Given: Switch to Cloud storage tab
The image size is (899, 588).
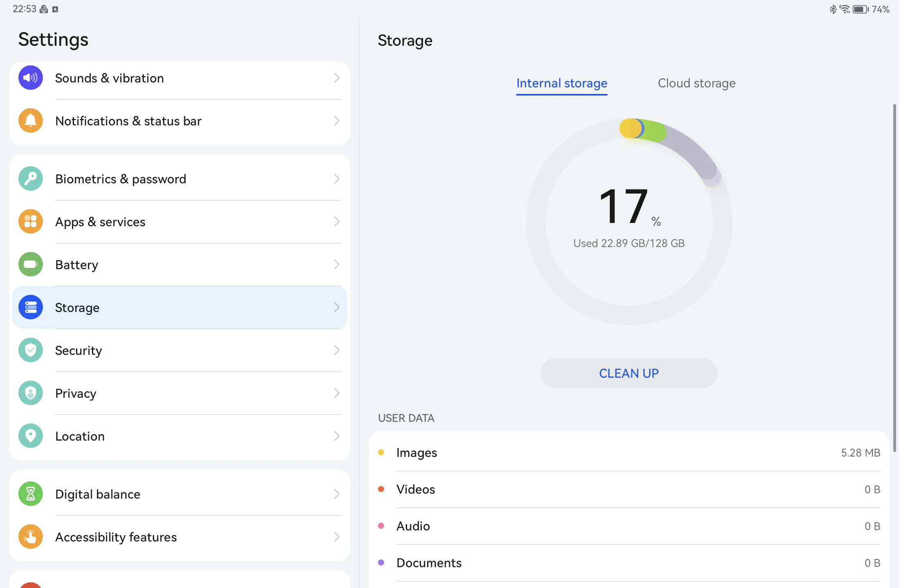Looking at the screenshot, I should tap(696, 83).
